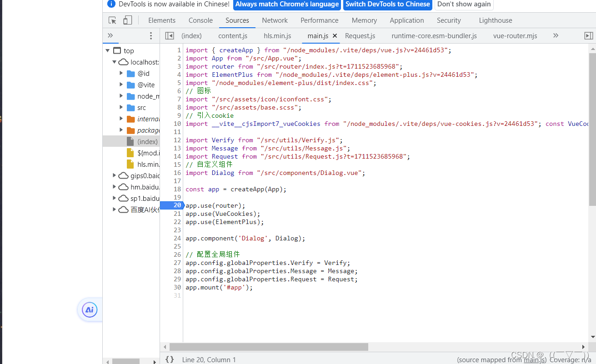
Task: Show the debugger sidebar with the right-panel icon
Action: point(589,35)
